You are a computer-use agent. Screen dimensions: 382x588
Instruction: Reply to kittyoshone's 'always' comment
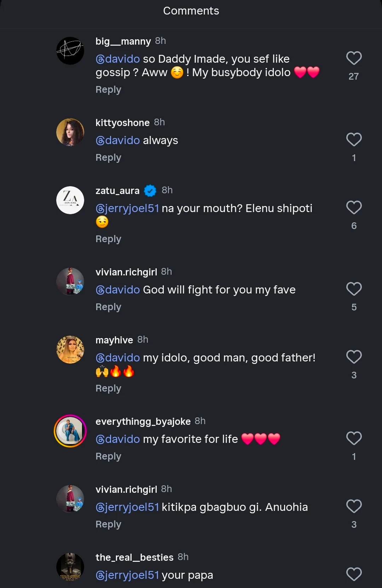[108, 158]
